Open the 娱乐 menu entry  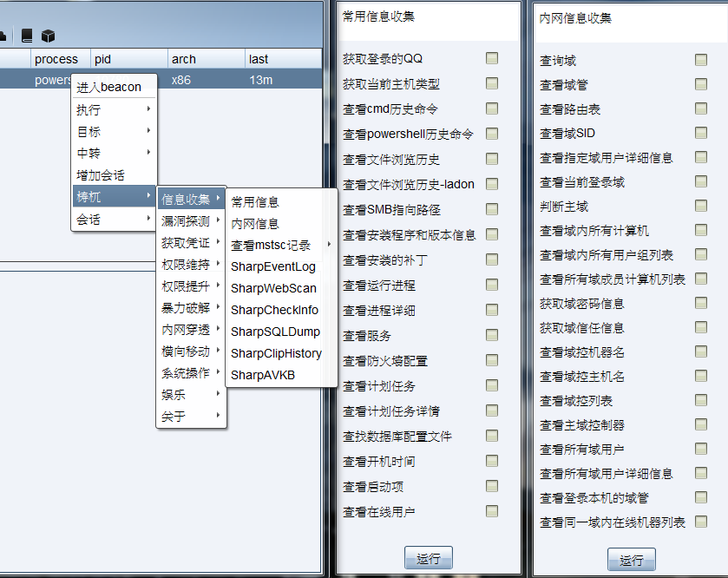[x=191, y=395]
